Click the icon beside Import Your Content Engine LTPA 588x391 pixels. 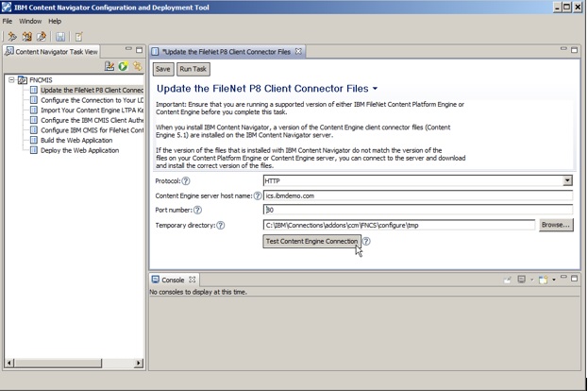click(x=34, y=110)
